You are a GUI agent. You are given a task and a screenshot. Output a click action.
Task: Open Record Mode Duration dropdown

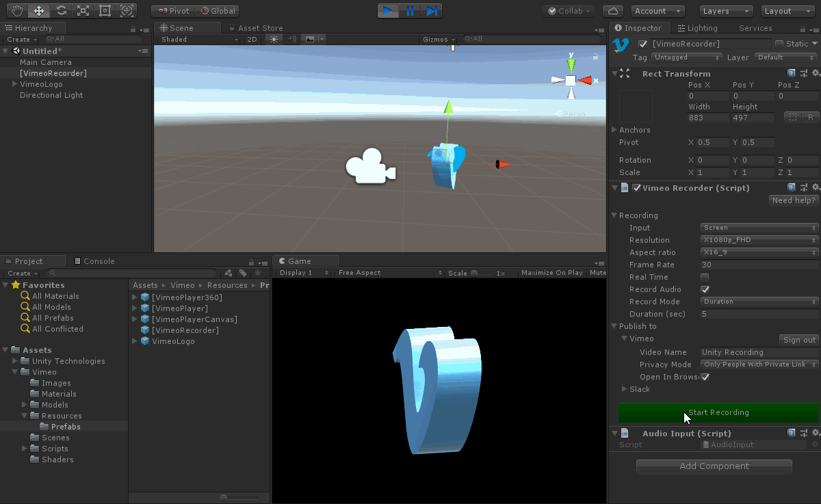point(759,302)
